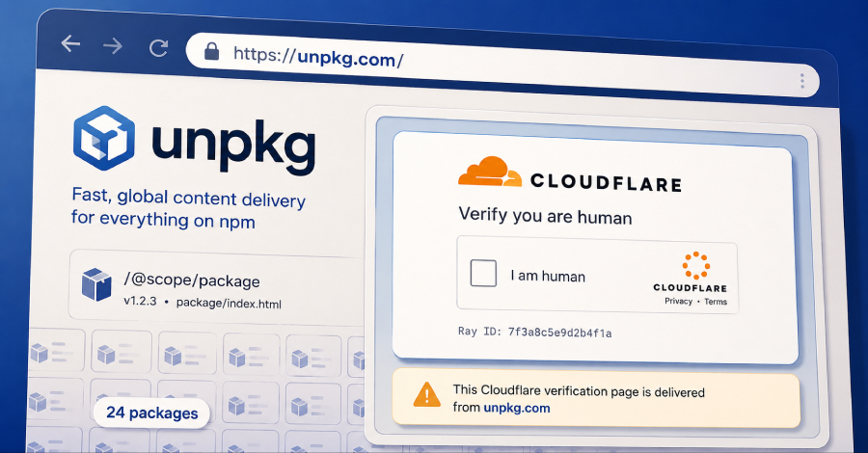This screenshot has height=453, width=868.
Task: Click the orange dotted spinner icon
Action: [696, 265]
